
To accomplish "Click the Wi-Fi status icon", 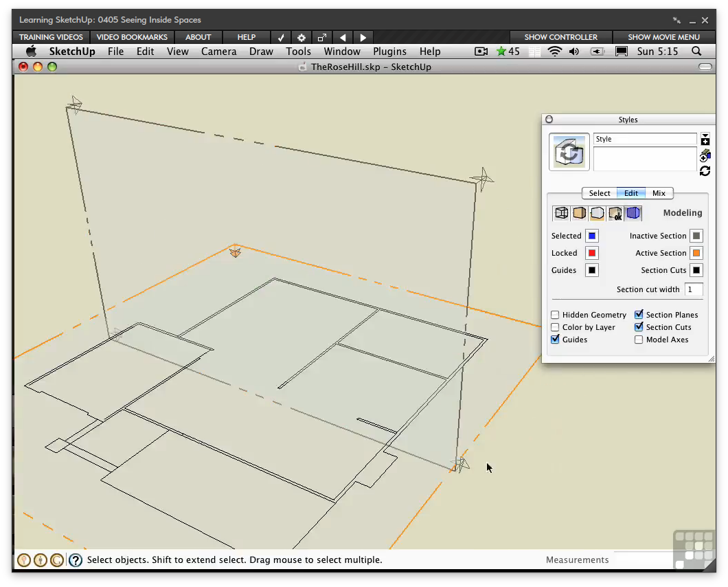I will point(554,51).
